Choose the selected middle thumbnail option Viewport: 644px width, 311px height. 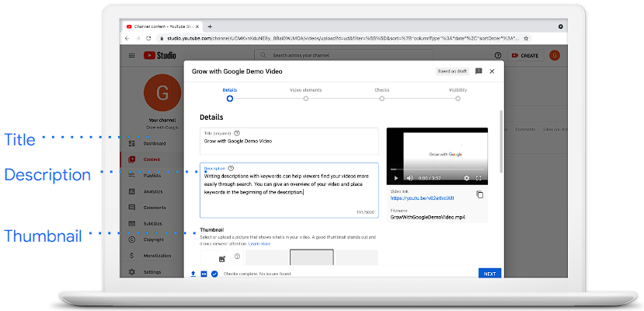(312, 257)
